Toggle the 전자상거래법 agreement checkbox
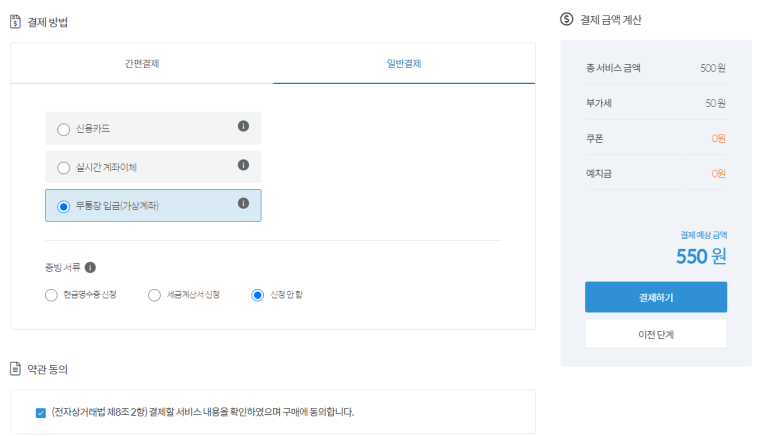The image size is (773, 436). tap(40, 413)
